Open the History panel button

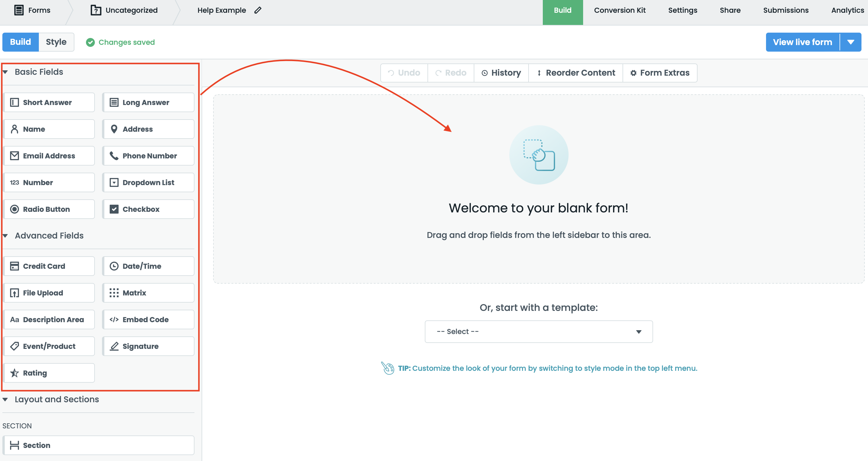tap(501, 73)
